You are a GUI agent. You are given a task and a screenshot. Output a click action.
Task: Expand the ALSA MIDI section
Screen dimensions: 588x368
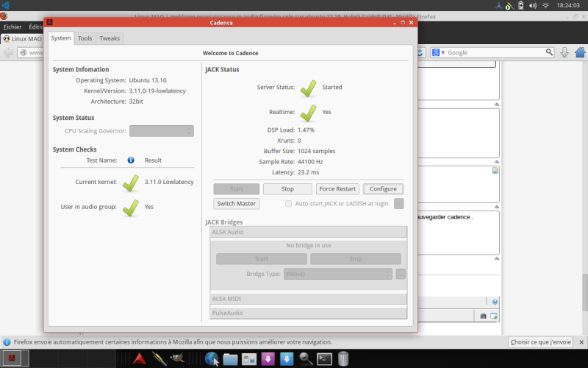click(x=308, y=299)
